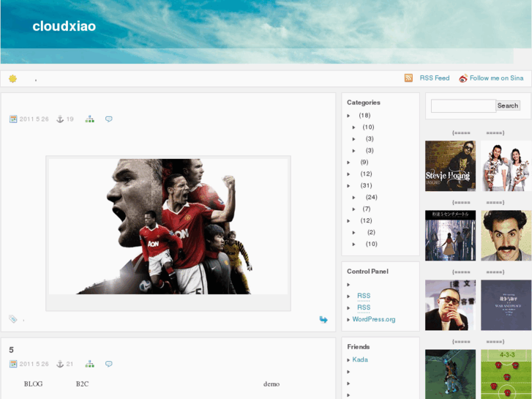The height and width of the screenshot is (399, 532).
Task: Click the Sina Weibo eye icon
Action: coord(463,78)
